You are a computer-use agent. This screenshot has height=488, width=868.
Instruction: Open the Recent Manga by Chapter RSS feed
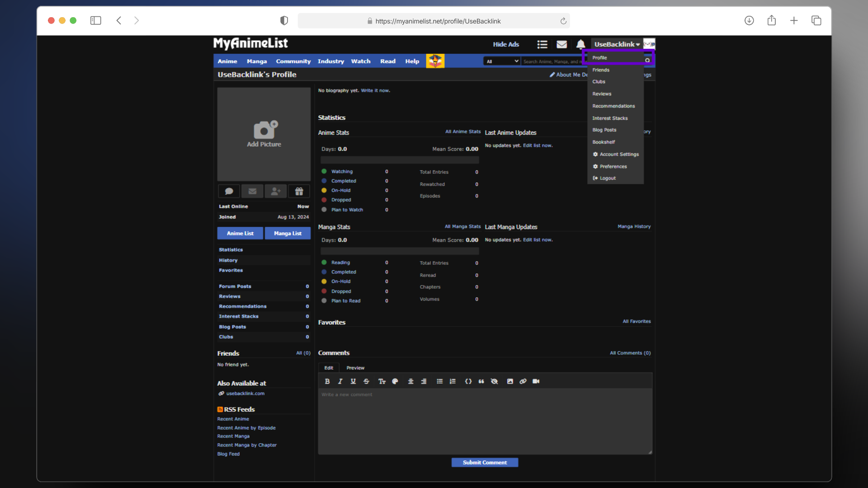point(247,445)
